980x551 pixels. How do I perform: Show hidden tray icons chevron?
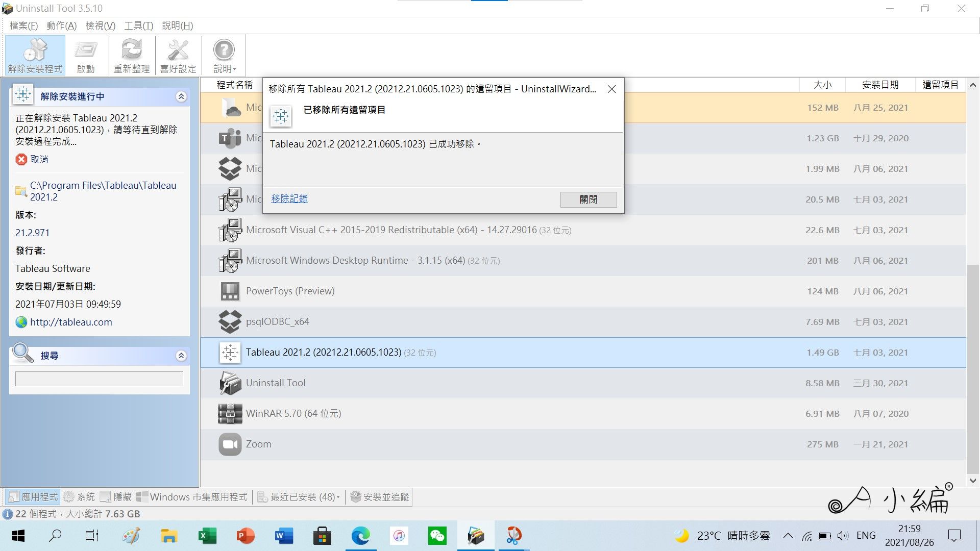(x=788, y=536)
